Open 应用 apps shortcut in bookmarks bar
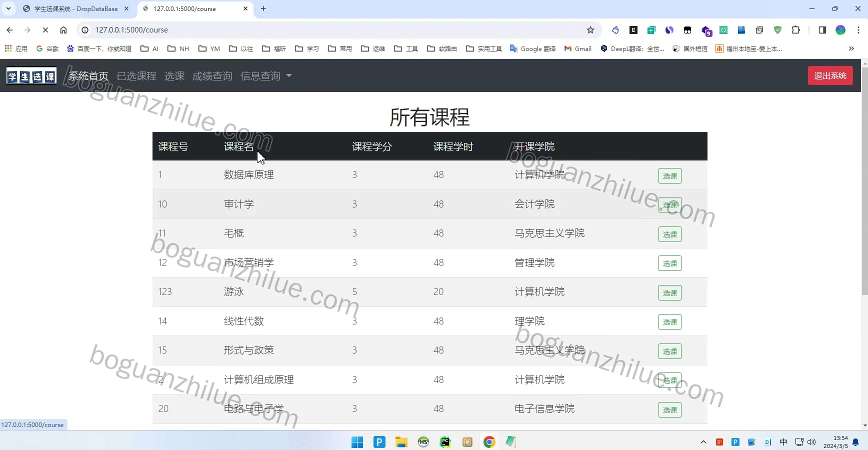Screen dimensions: 868x450 click(x=16, y=48)
